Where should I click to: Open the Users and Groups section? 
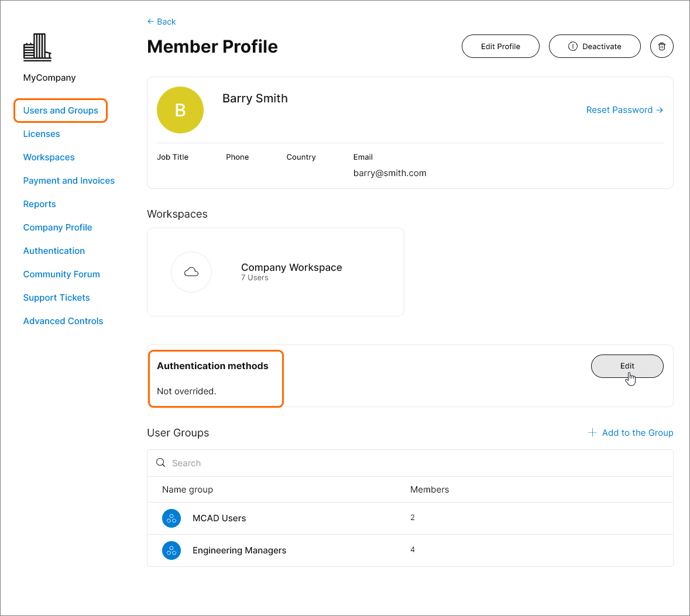[61, 111]
